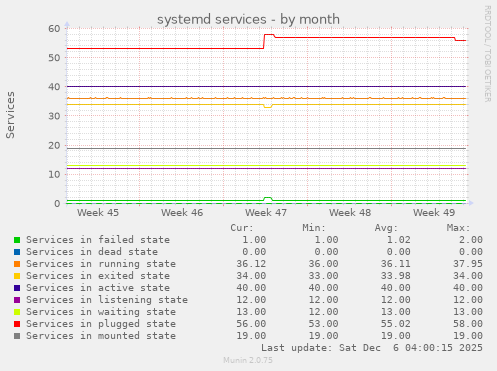Click the failed state max value 2.00
This screenshot has width=497, height=371.
click(471, 240)
